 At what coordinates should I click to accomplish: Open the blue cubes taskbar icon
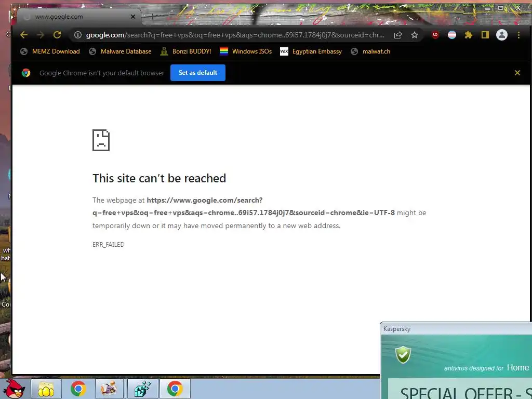pyautogui.click(x=142, y=389)
